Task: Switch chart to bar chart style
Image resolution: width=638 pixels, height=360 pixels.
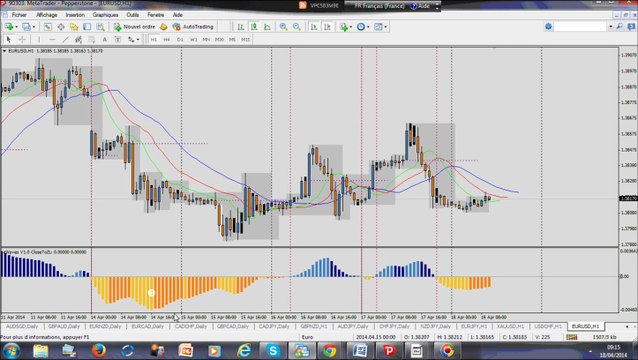Action: (x=241, y=26)
